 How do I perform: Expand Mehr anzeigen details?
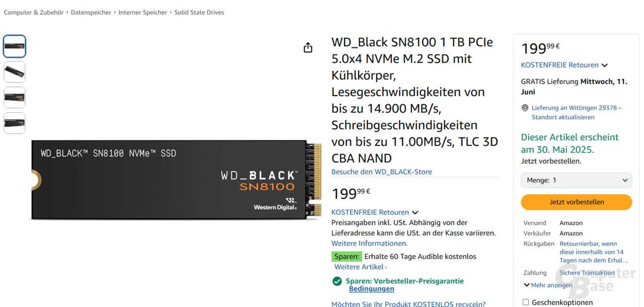[548, 285]
